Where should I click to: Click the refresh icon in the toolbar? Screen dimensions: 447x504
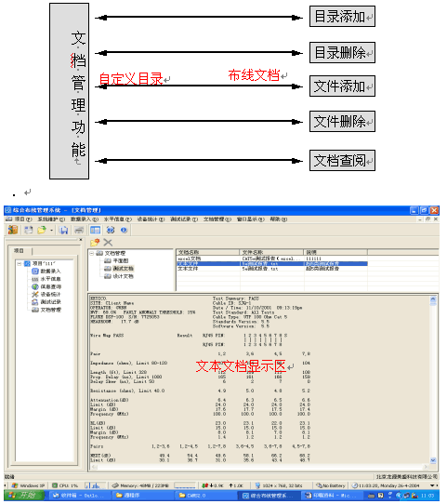coord(111,230)
